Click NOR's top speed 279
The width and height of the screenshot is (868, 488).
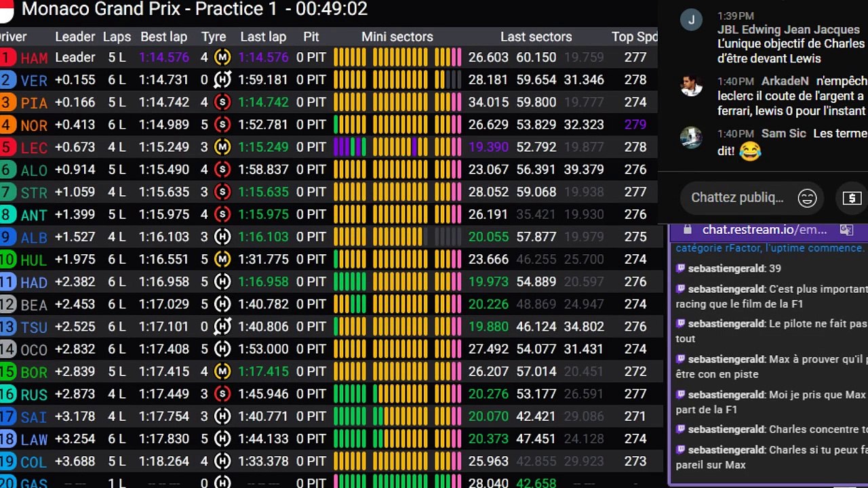(635, 125)
